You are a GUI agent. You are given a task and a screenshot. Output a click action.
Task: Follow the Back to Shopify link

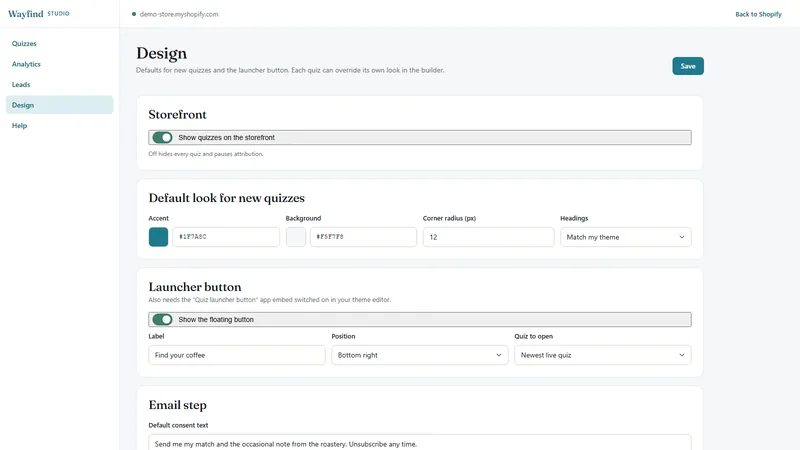pyautogui.click(x=758, y=14)
